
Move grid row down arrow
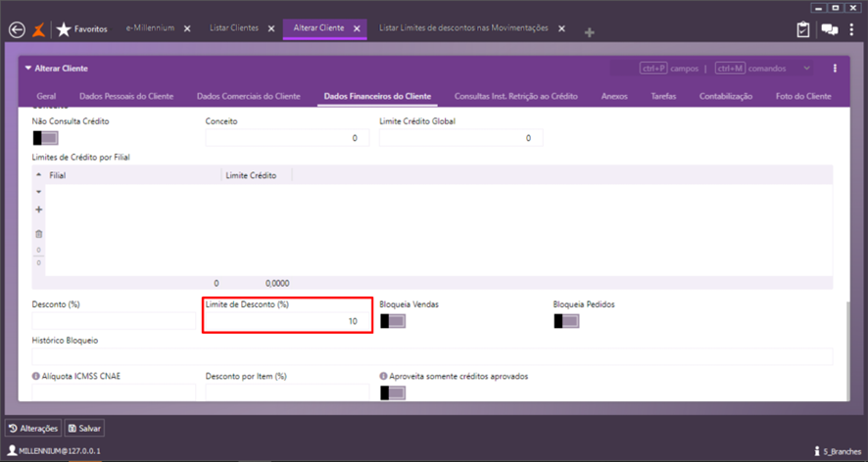(39, 192)
